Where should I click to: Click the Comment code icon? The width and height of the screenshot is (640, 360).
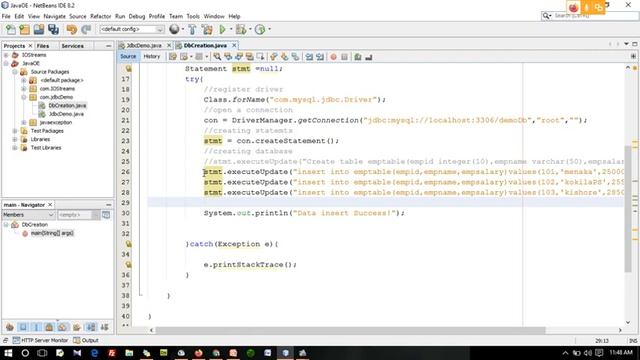tap(358, 57)
